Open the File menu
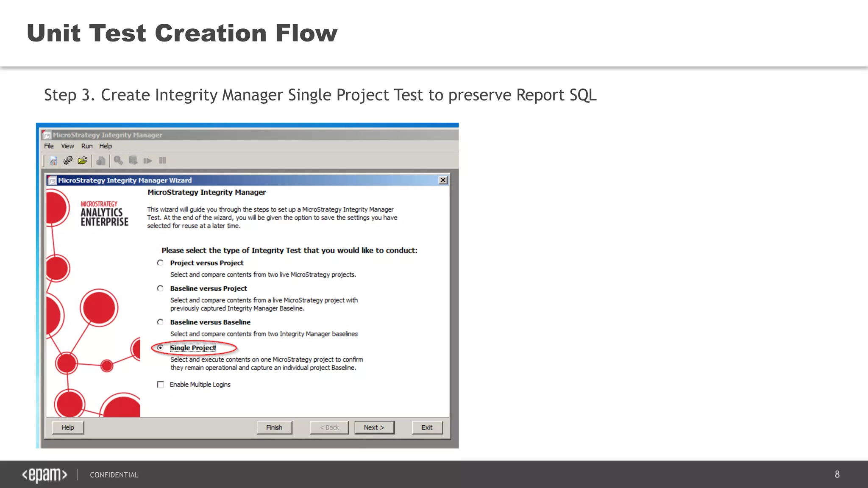 click(49, 146)
